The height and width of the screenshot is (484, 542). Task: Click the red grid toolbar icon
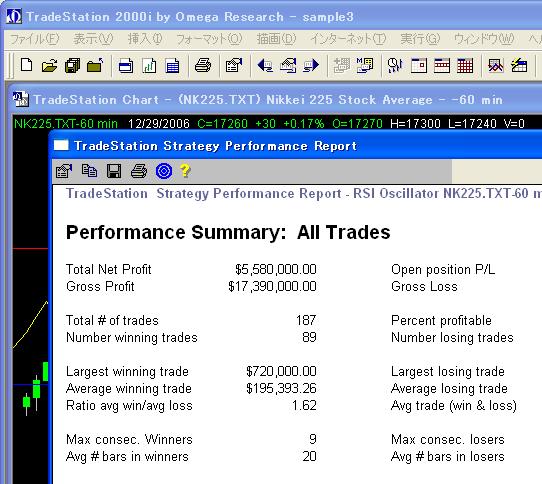[465, 65]
